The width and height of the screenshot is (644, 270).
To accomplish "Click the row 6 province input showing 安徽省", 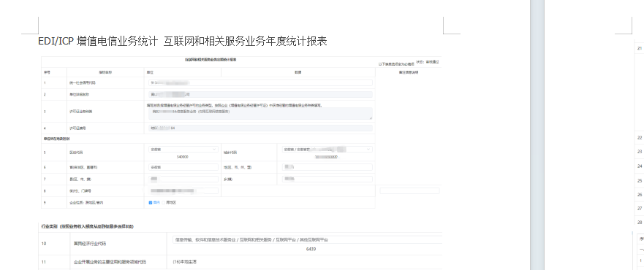I will tap(183, 167).
